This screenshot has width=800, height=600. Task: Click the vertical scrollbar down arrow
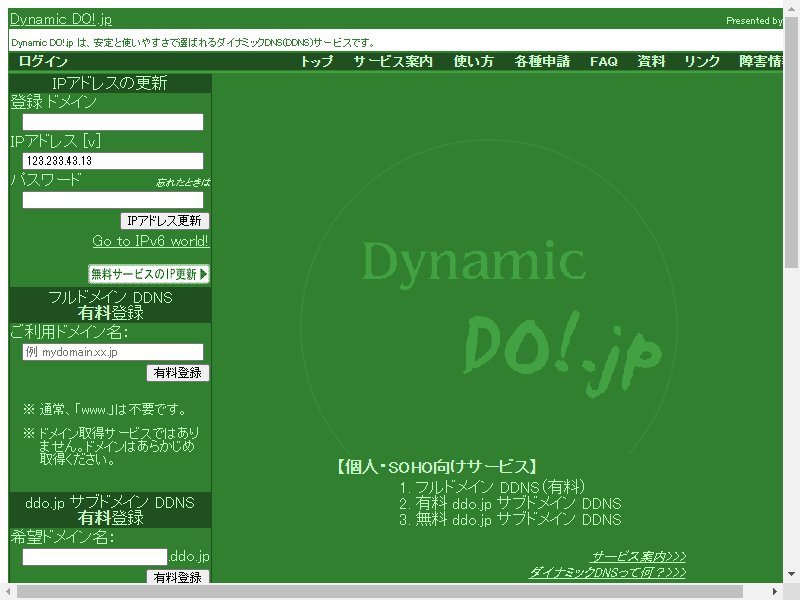pos(791,574)
